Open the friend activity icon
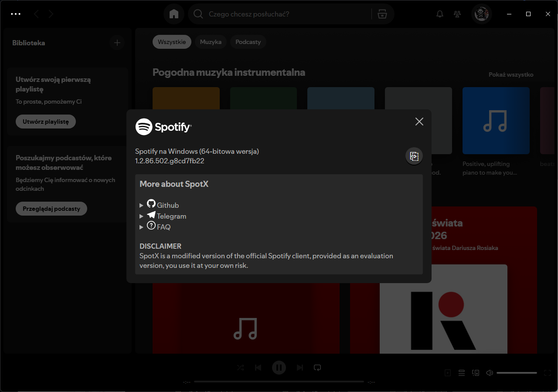The width and height of the screenshot is (558, 392). coord(457,14)
